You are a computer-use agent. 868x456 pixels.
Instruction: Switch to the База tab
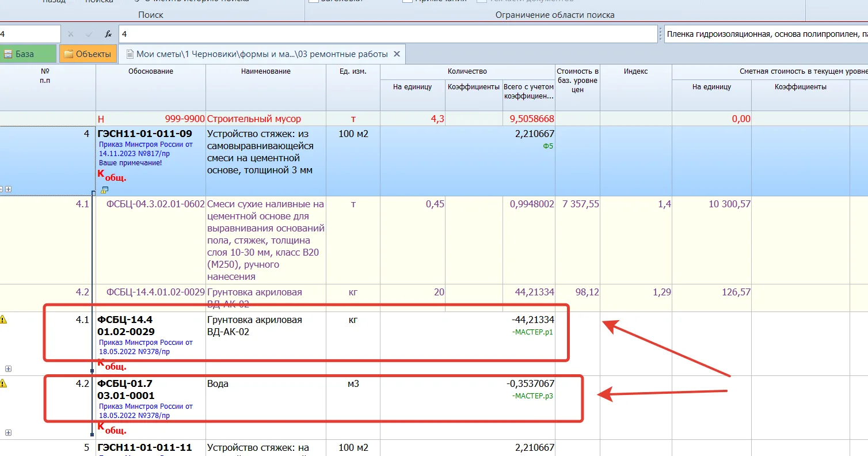click(28, 54)
